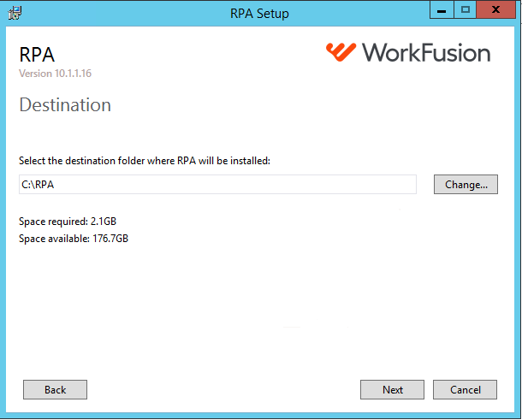Go Back to the previous step
The width and height of the screenshot is (522, 420).
coord(56,390)
